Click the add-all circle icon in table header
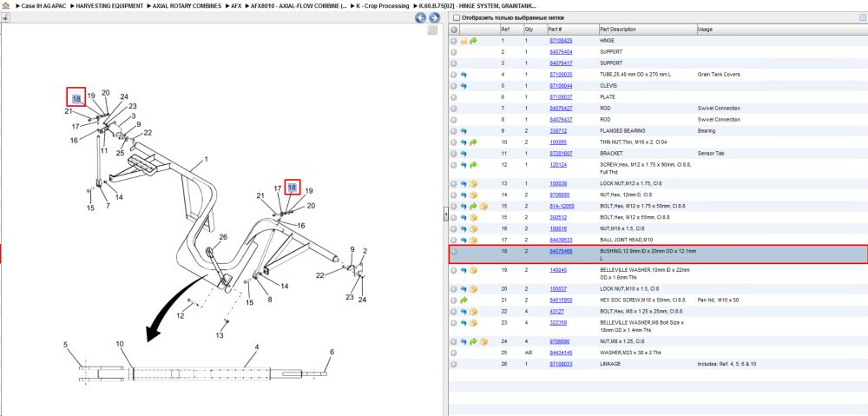The width and height of the screenshot is (868, 416). pyautogui.click(x=453, y=30)
